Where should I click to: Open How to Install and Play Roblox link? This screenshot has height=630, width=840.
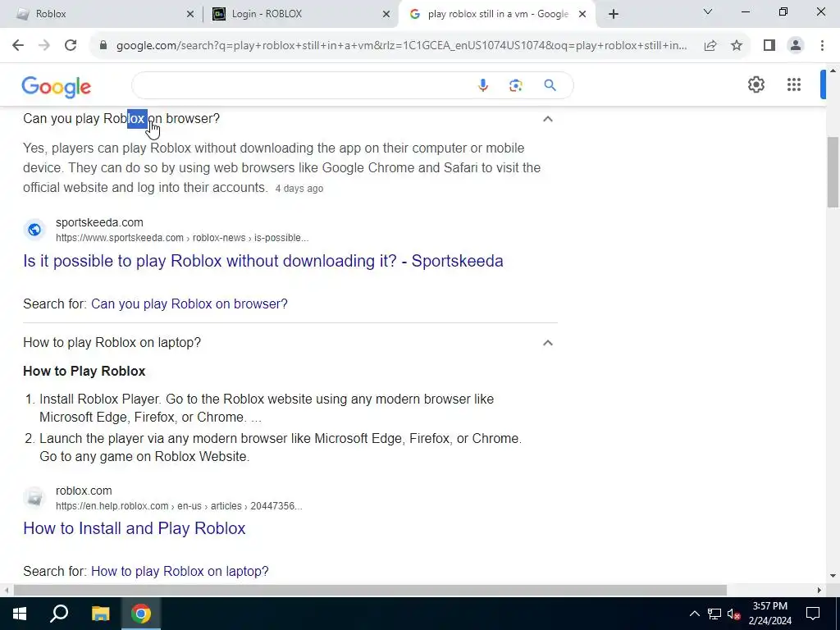(x=135, y=528)
